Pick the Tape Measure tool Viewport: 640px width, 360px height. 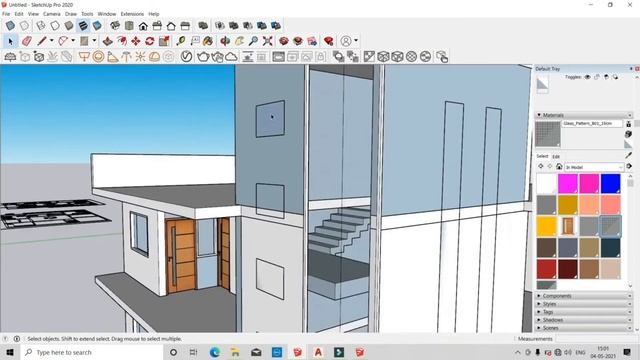181,41
